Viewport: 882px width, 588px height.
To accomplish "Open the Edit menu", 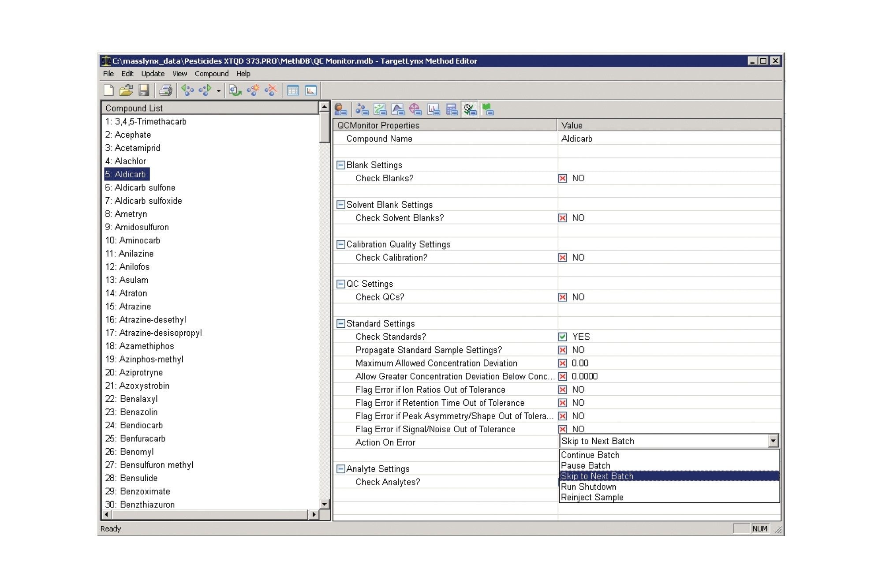I will pyautogui.click(x=127, y=74).
